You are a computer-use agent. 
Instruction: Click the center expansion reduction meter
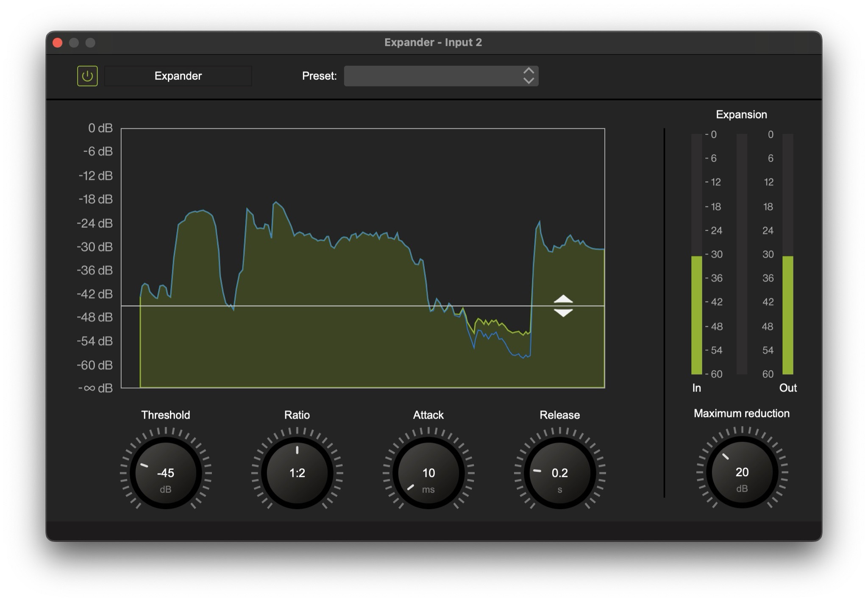coord(742,254)
